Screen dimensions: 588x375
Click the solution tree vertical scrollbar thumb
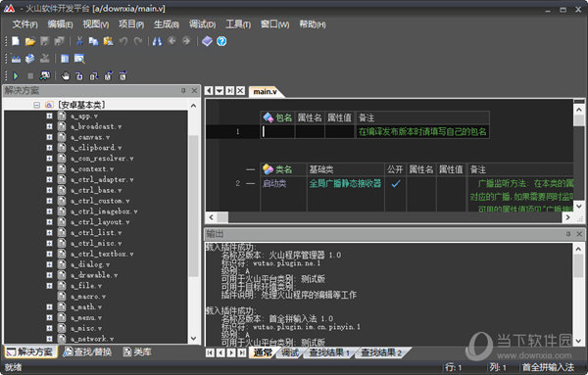[x=193, y=206]
